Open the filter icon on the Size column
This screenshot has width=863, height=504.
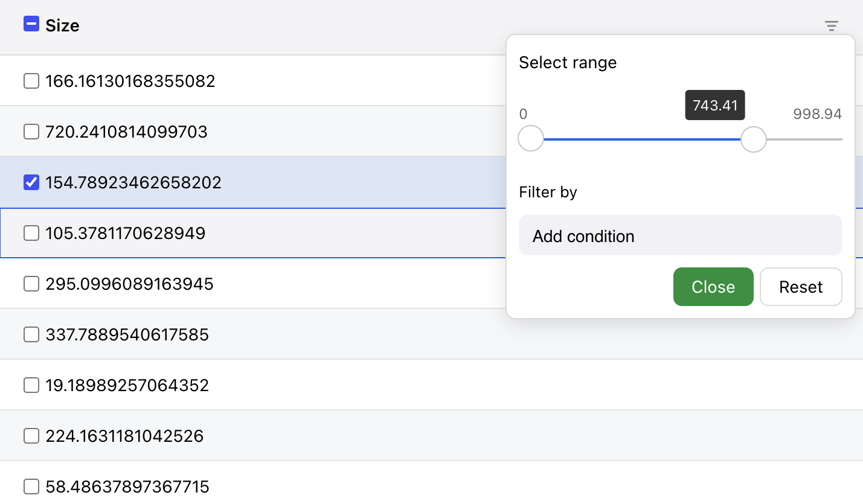[x=832, y=26]
